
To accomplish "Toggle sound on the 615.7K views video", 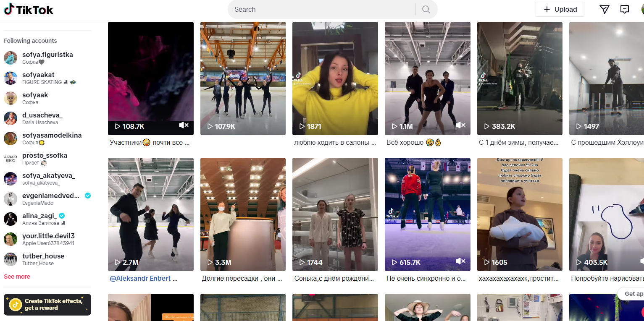I will pyautogui.click(x=460, y=261).
